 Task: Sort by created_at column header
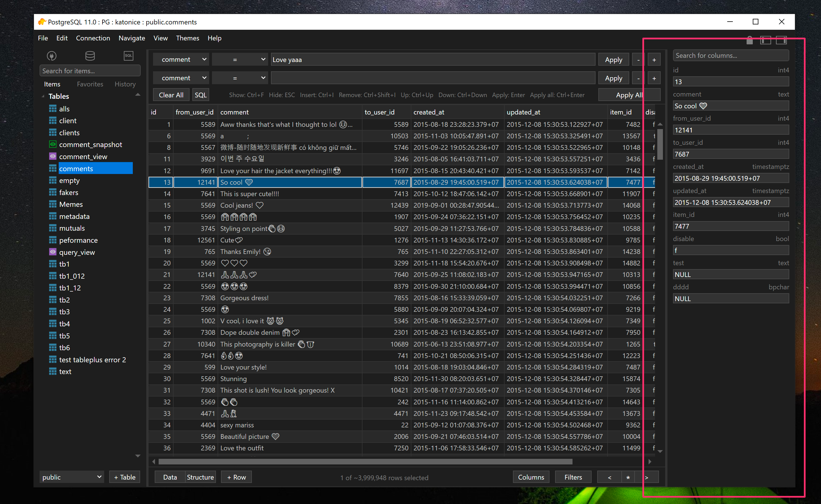pos(457,112)
